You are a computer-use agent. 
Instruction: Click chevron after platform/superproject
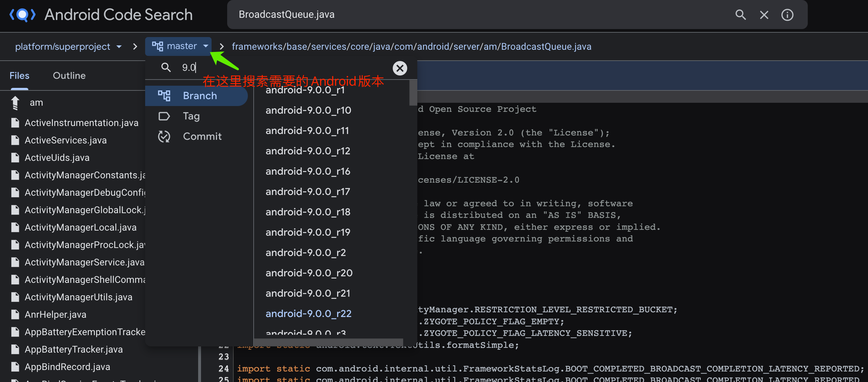[135, 46]
